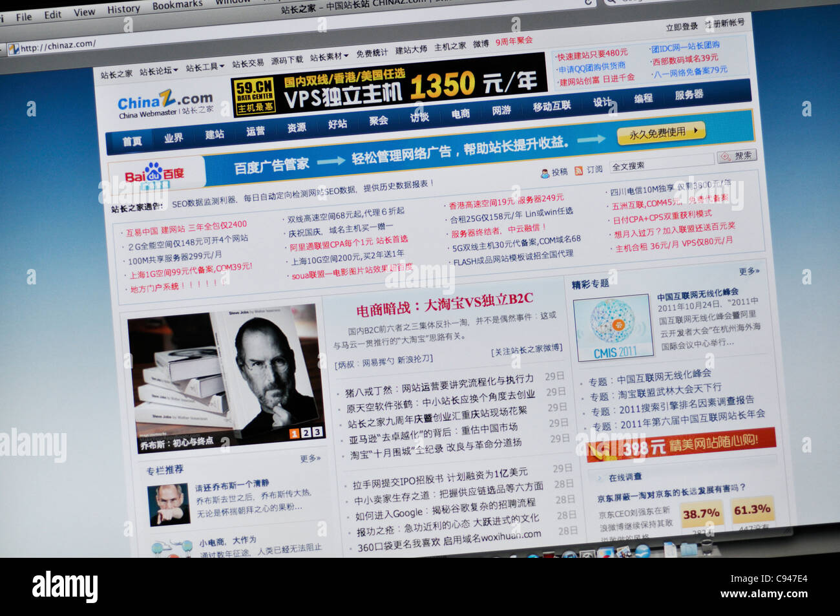
Task: Open the 编程 navigation tab
Action: coord(643,98)
